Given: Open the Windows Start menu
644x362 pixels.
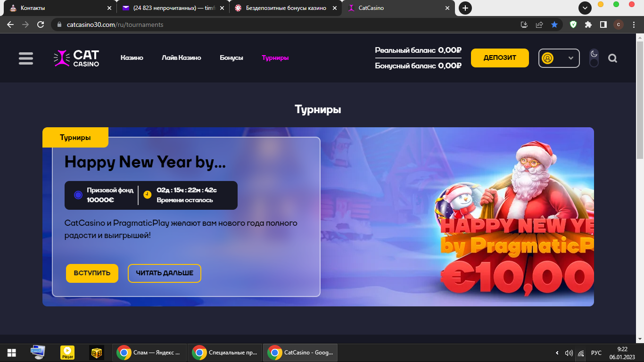Looking at the screenshot, I should click(11, 353).
